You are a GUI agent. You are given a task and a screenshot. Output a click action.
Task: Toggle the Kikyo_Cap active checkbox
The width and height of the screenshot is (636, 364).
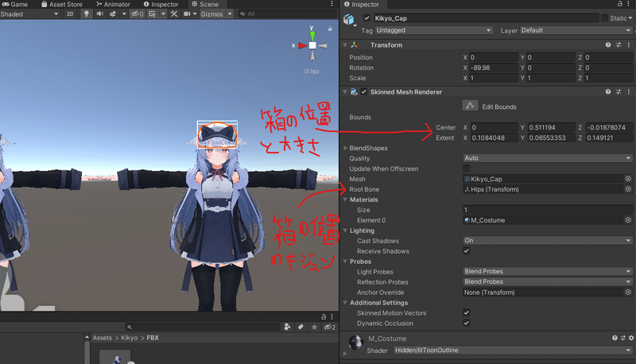pos(366,17)
